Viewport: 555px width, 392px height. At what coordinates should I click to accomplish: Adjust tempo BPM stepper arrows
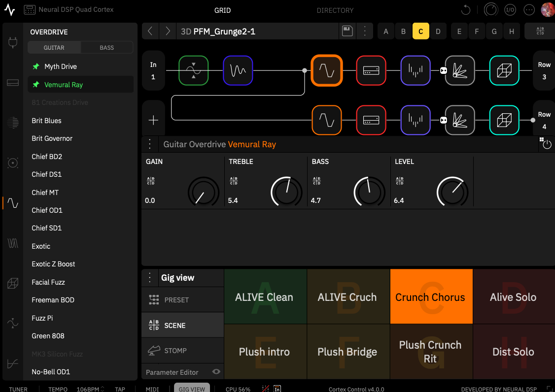[x=103, y=389]
